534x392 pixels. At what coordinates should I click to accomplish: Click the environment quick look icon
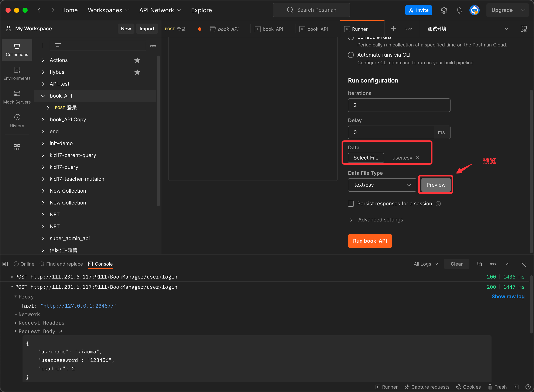click(524, 29)
